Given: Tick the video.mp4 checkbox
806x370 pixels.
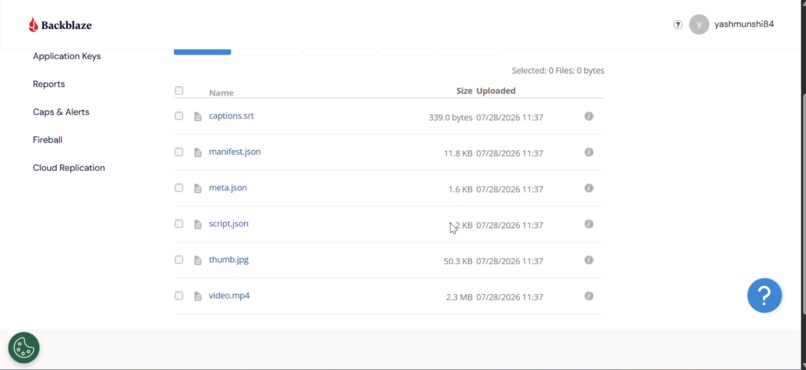Looking at the screenshot, I should pos(179,296).
